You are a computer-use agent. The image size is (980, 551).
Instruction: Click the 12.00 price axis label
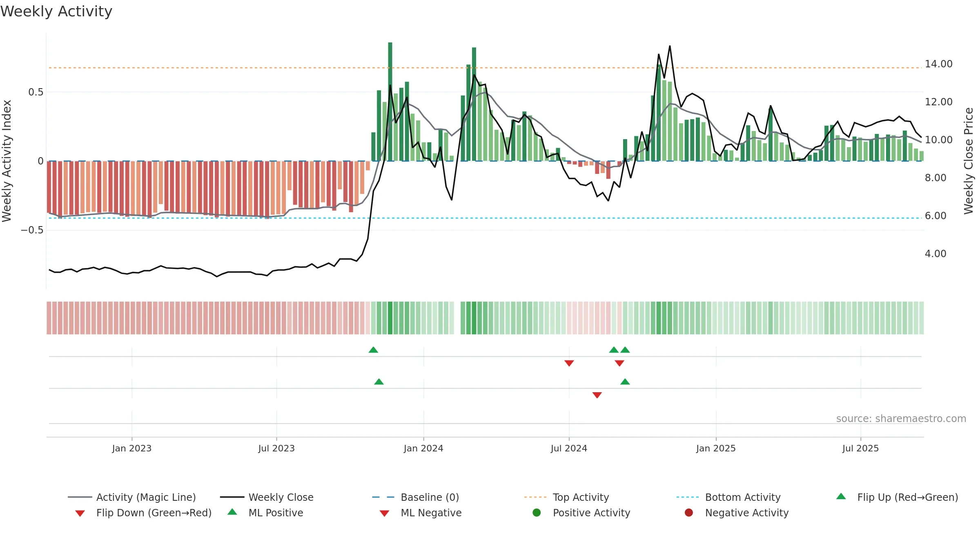click(938, 102)
